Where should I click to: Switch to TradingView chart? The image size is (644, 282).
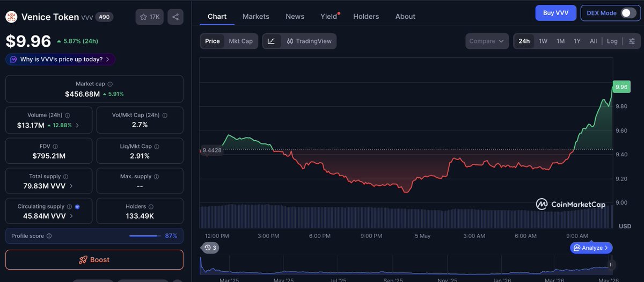(x=309, y=41)
